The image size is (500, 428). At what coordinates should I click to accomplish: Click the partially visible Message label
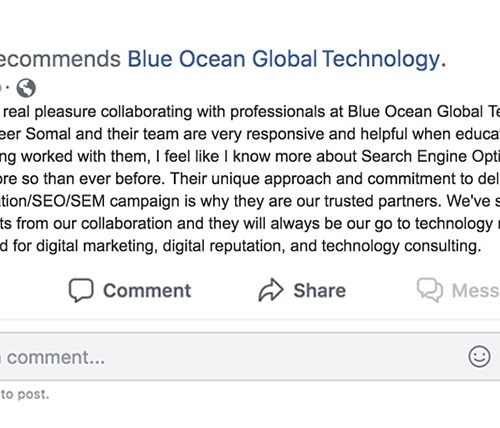[x=476, y=290]
